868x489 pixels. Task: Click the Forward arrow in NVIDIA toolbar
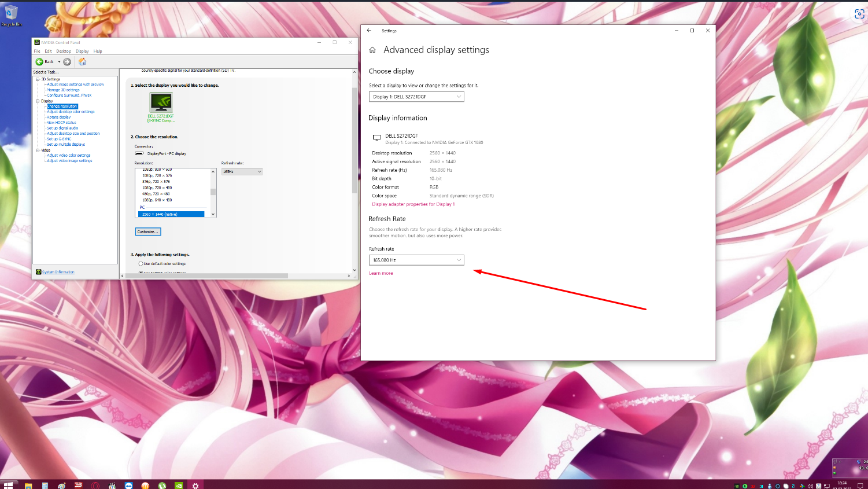(67, 62)
